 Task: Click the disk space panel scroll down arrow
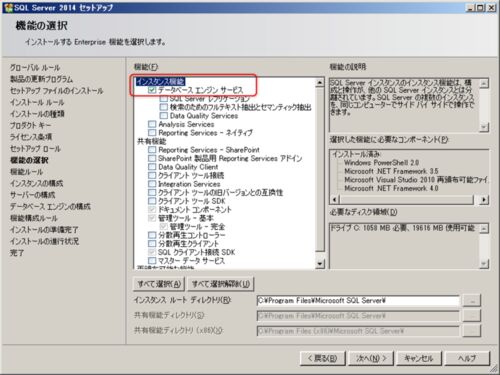coord(484,264)
